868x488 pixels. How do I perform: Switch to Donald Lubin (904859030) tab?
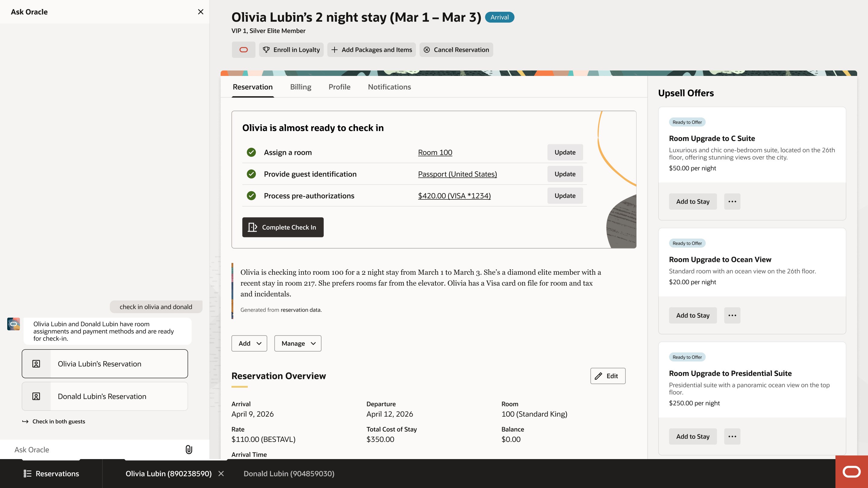pyautogui.click(x=289, y=474)
